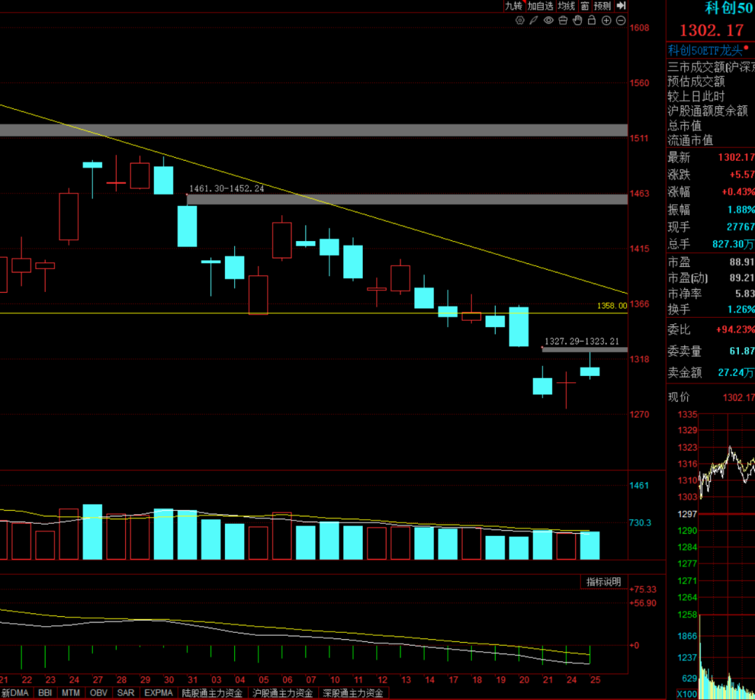The width and height of the screenshot is (755, 700).
Task: Switch to the MTM indicator tab
Action: tap(69, 693)
